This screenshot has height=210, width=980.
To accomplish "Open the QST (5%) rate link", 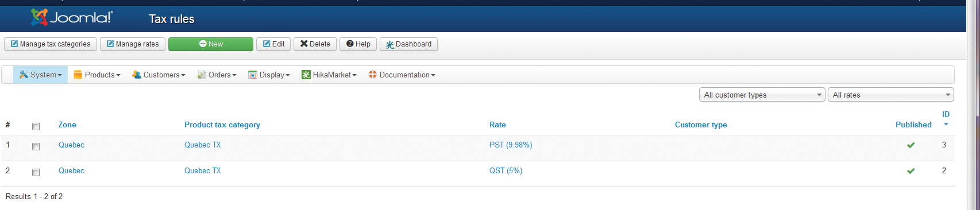I will pos(506,170).
